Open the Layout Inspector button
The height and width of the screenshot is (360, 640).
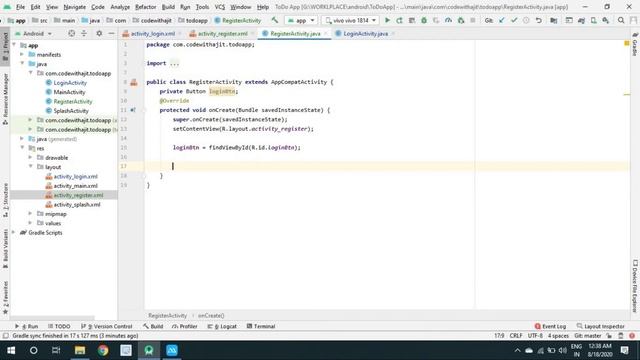tap(600, 326)
